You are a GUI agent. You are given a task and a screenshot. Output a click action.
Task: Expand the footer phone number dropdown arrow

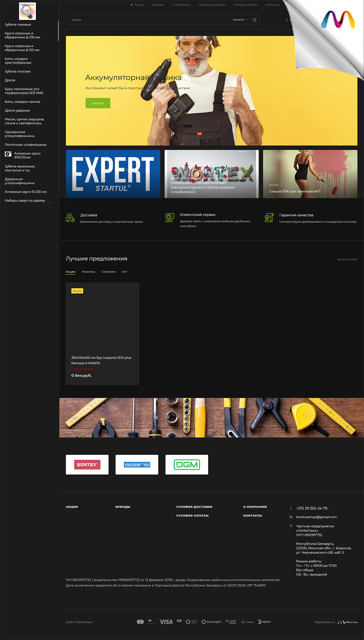point(329,508)
